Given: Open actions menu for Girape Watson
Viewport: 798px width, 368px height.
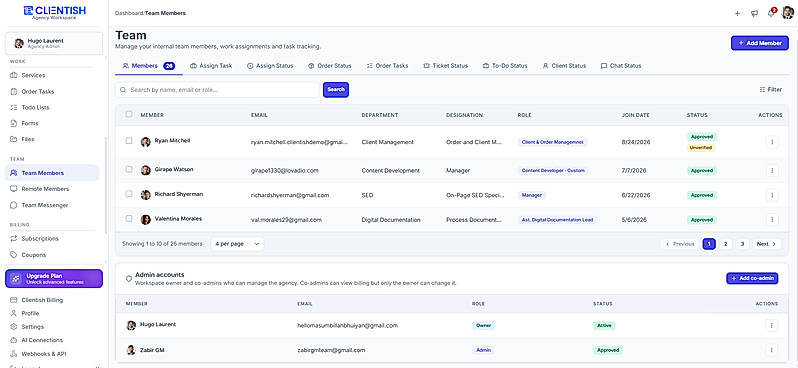Looking at the screenshot, I should [x=772, y=171].
